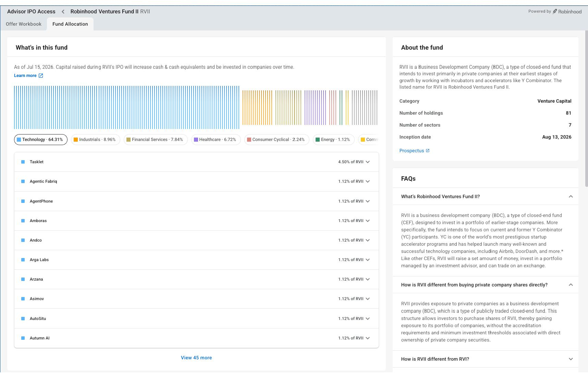
Task: Expand the Autumn AI holding chevron
Action: [368, 338]
